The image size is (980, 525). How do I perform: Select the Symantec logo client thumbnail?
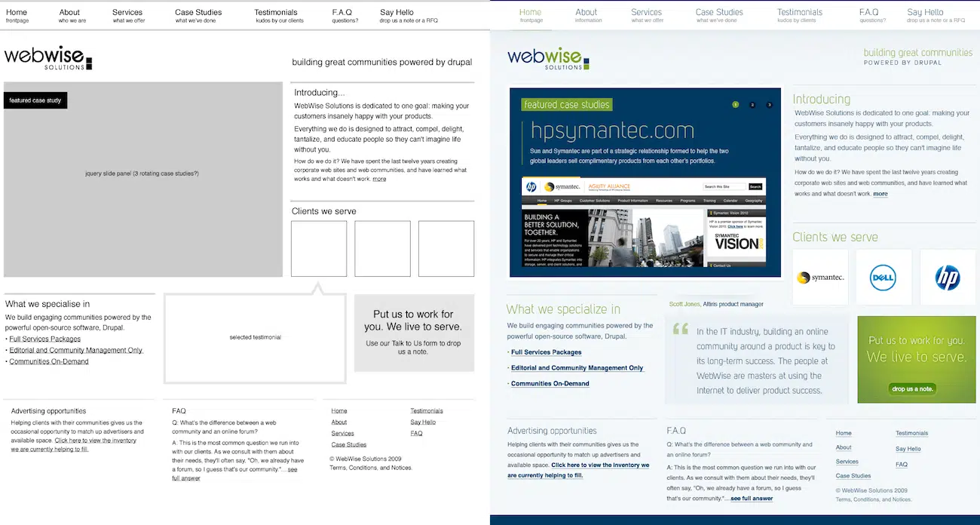[x=820, y=278]
